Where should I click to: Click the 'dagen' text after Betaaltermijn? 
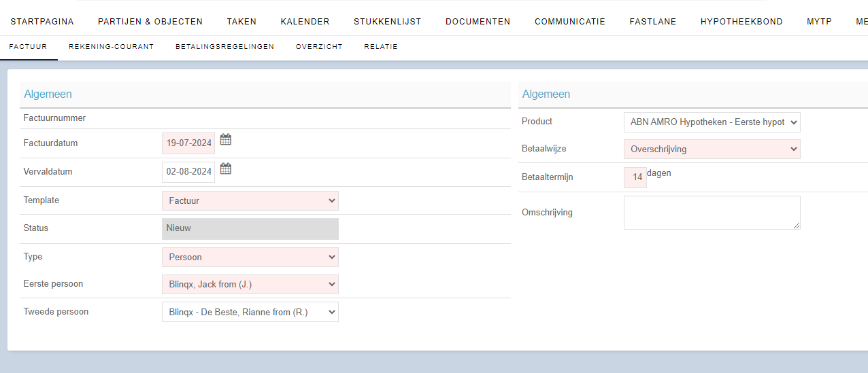tap(659, 173)
